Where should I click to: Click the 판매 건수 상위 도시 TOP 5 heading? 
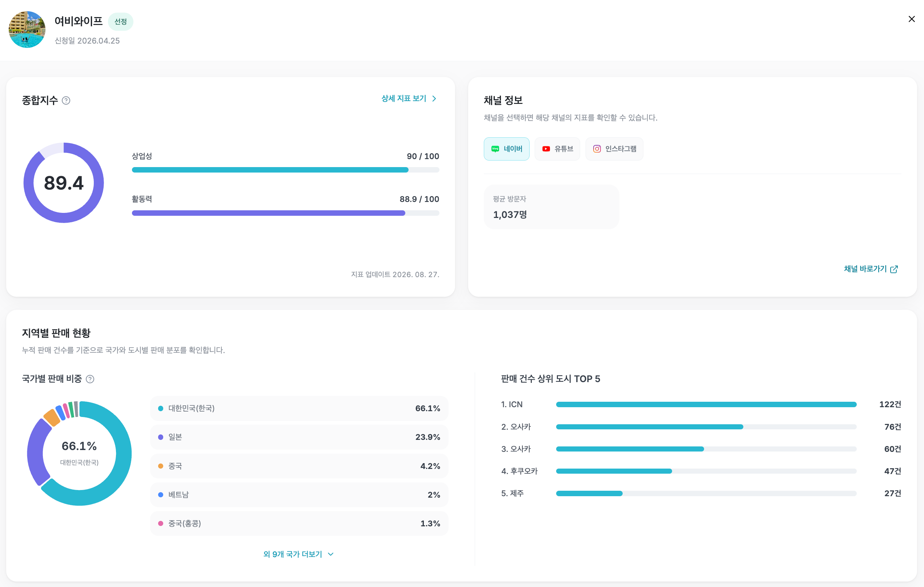[551, 379]
